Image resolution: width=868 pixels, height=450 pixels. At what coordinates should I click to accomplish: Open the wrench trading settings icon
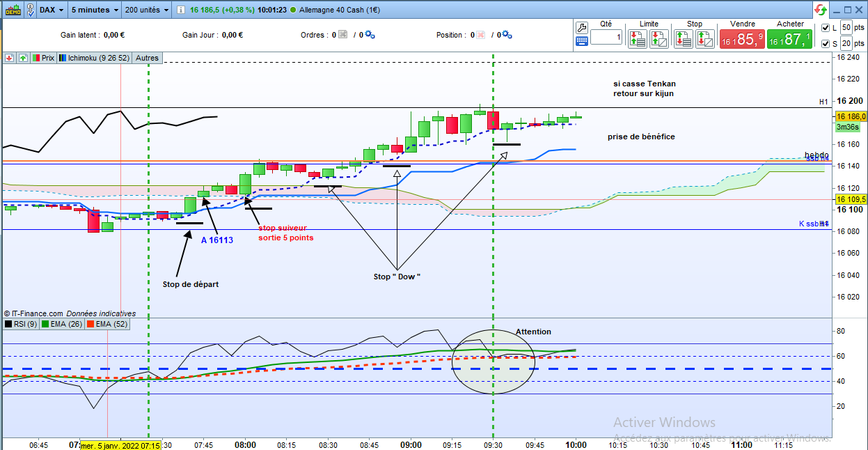[x=583, y=27]
